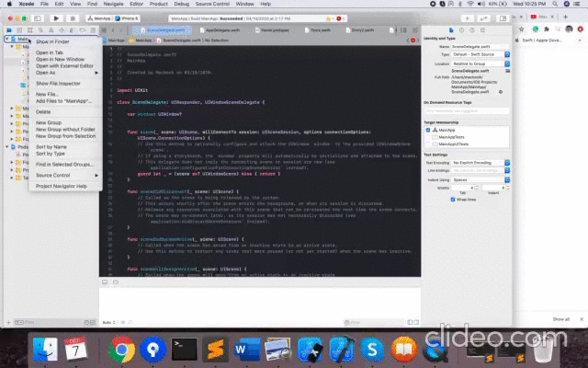Open the Project navigator folder icon
Viewport: 588px width, 368px height.
9,30
